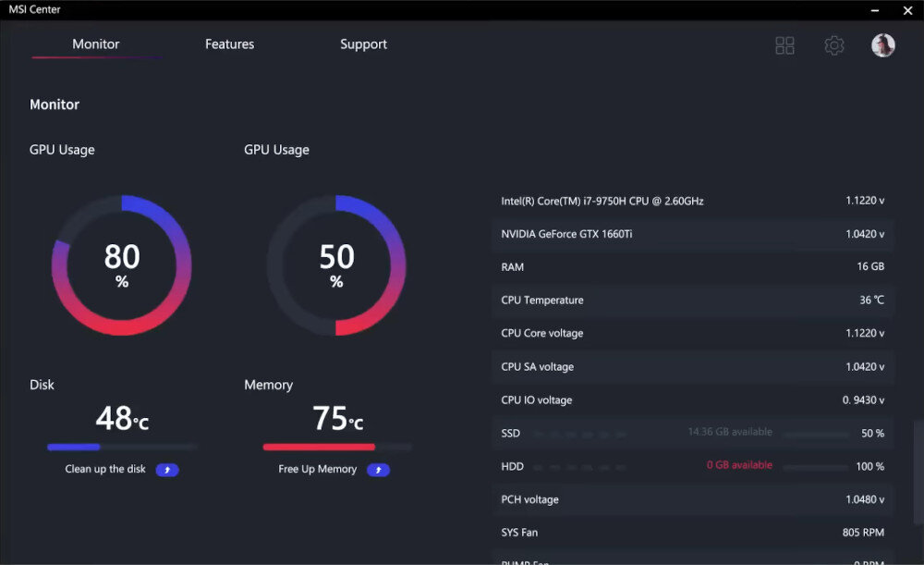Open the grid apps view icon
The width and height of the screenshot is (924, 565).
coord(784,45)
